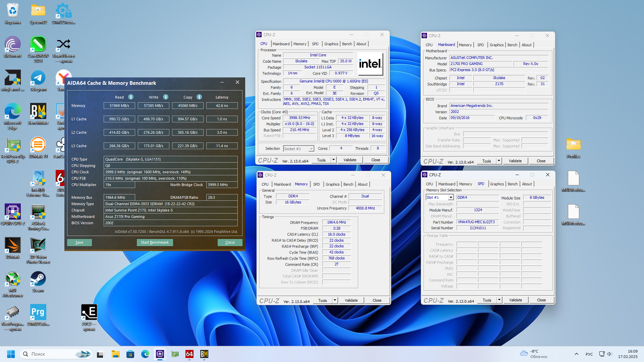Click Tools button in Memory window

(x=323, y=300)
